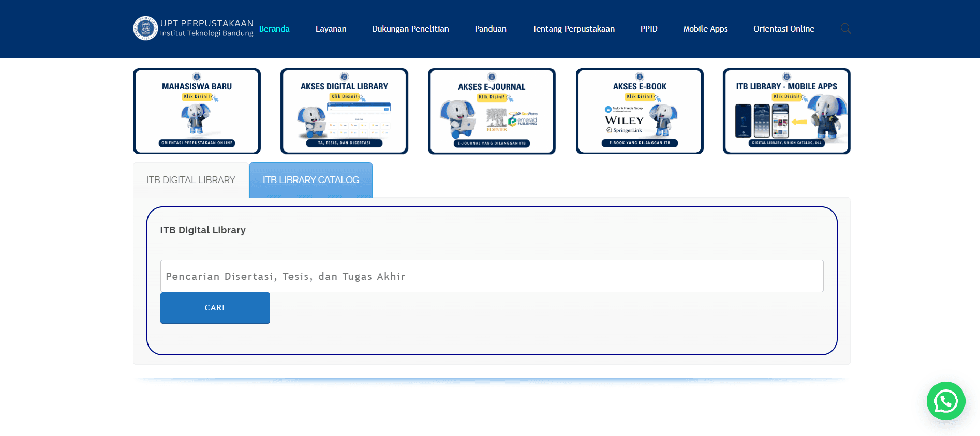Open the WhatsApp chat bubble
This screenshot has width=980, height=436.
coord(945,401)
